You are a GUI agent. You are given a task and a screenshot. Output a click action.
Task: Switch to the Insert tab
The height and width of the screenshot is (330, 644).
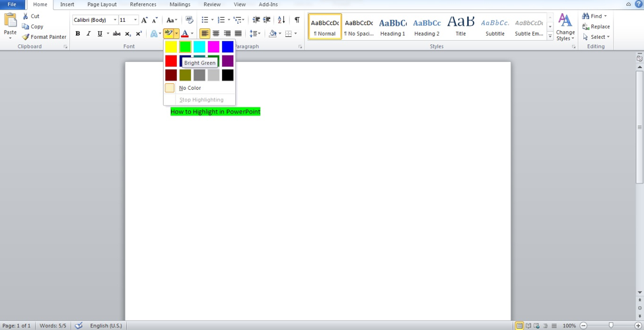point(67,5)
